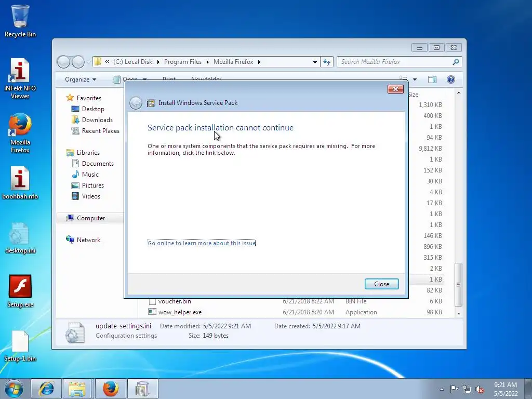Launch iNFekt NFO Viewer desktop shortcut

point(20,78)
